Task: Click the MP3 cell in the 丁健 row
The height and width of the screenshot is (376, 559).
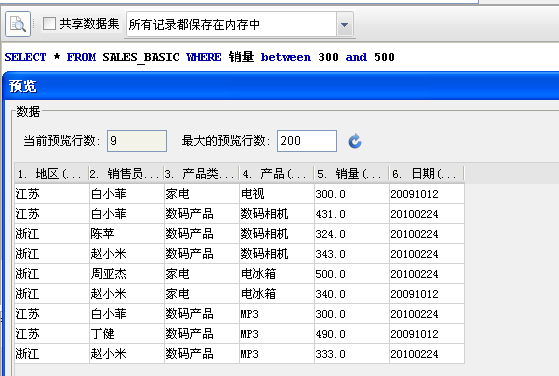Action: pos(277,334)
